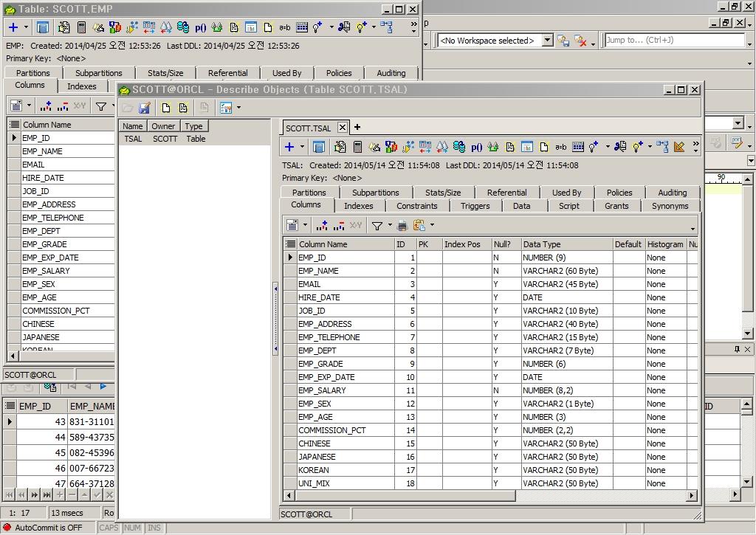Screen dimensions: 756x535
Task: Toggle the AutoCommit status indicator
Action: pyautogui.click(x=48, y=528)
